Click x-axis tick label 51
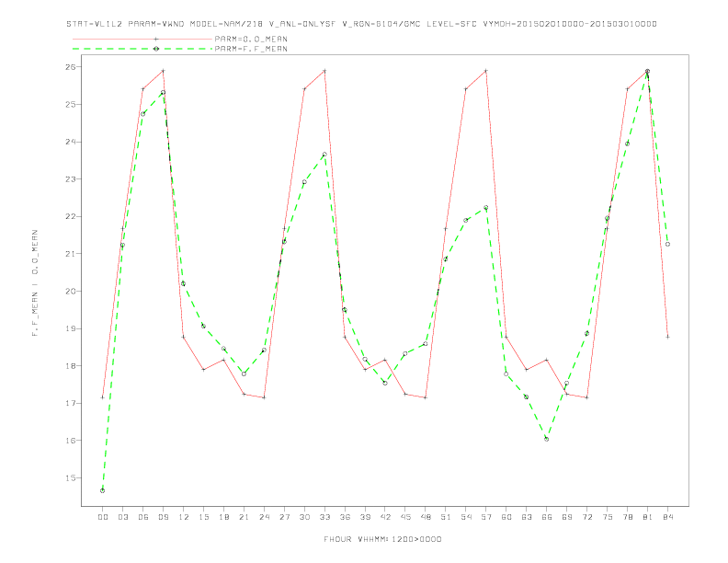Image resolution: width=728 pixels, height=563 pixels. (446, 517)
